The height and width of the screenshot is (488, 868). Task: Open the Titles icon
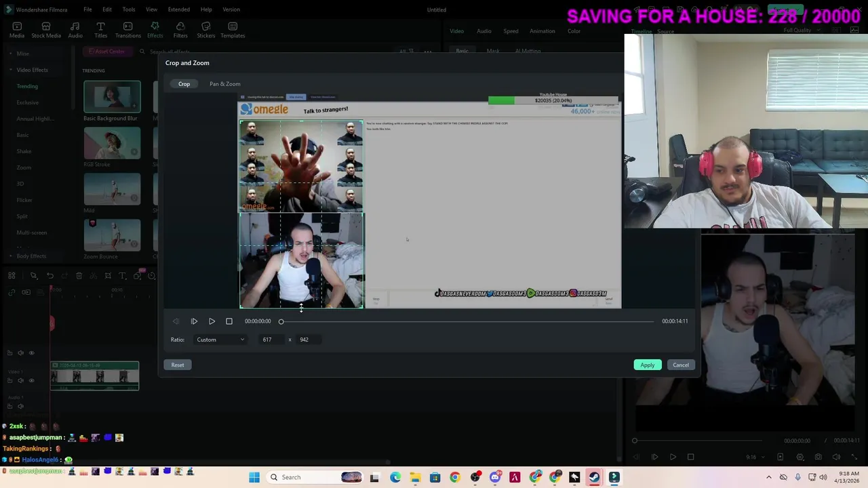tap(100, 30)
